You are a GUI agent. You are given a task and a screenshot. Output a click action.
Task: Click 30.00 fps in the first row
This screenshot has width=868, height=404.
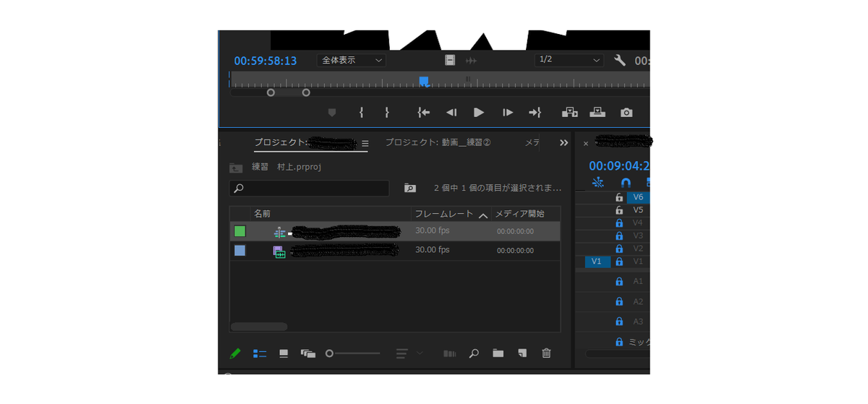433,231
